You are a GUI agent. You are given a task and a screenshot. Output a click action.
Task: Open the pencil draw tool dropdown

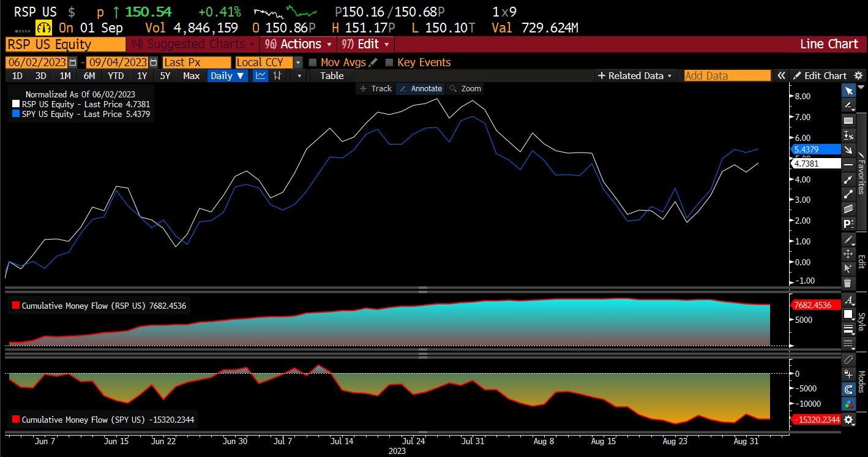[848, 239]
